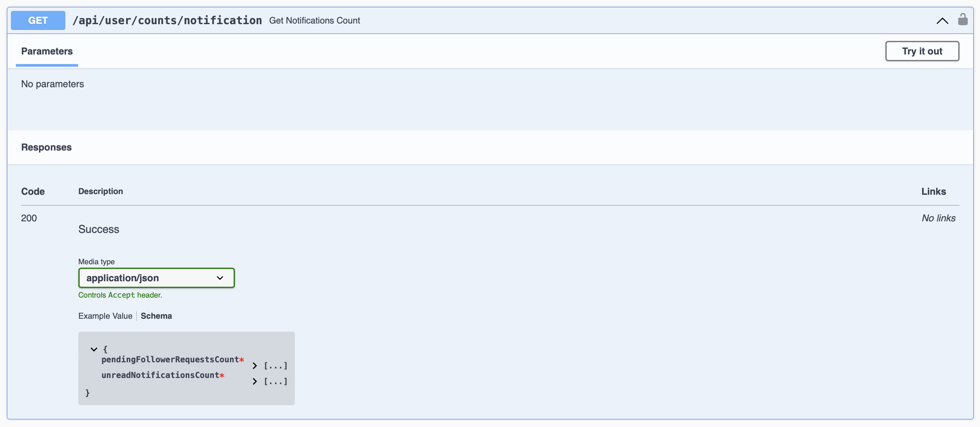
Task: Collapse the root schema object chevron
Action: coord(94,349)
